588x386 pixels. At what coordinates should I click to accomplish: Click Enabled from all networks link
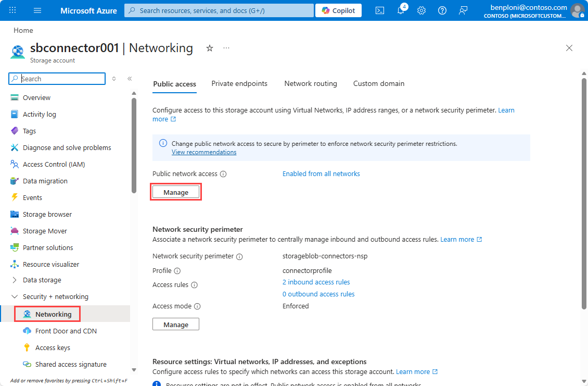coord(321,174)
